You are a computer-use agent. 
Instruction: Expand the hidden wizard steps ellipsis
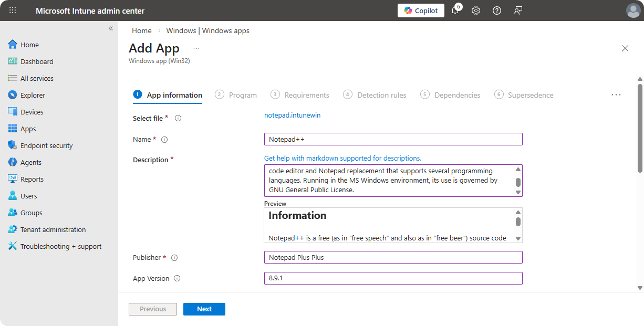click(616, 95)
